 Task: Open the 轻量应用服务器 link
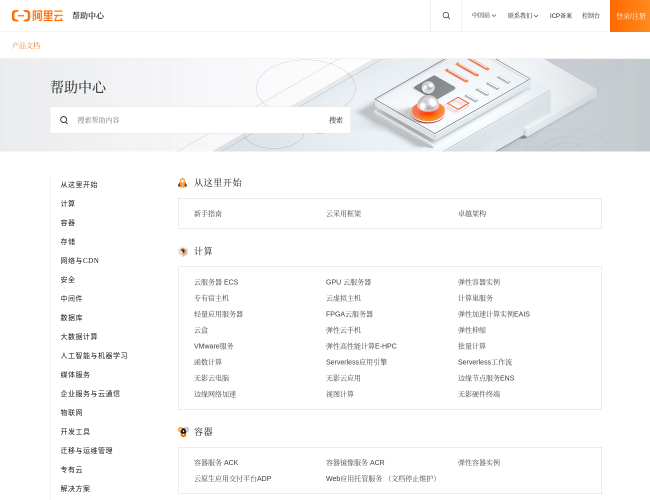pos(218,314)
